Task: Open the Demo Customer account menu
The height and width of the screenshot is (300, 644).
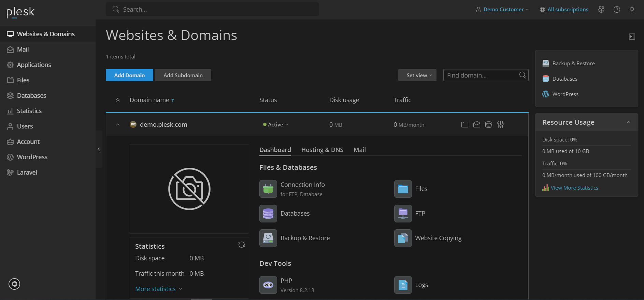Action: point(502,10)
